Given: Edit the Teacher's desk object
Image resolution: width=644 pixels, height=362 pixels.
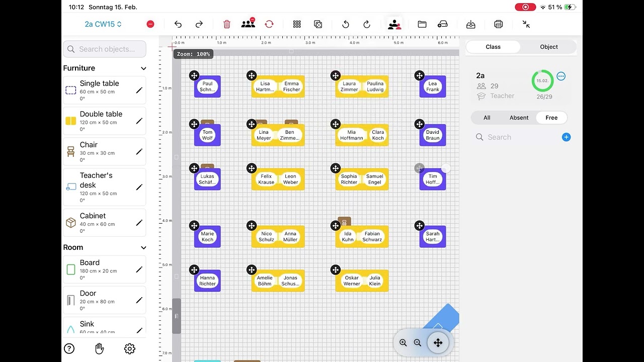Looking at the screenshot, I should click(x=139, y=187).
